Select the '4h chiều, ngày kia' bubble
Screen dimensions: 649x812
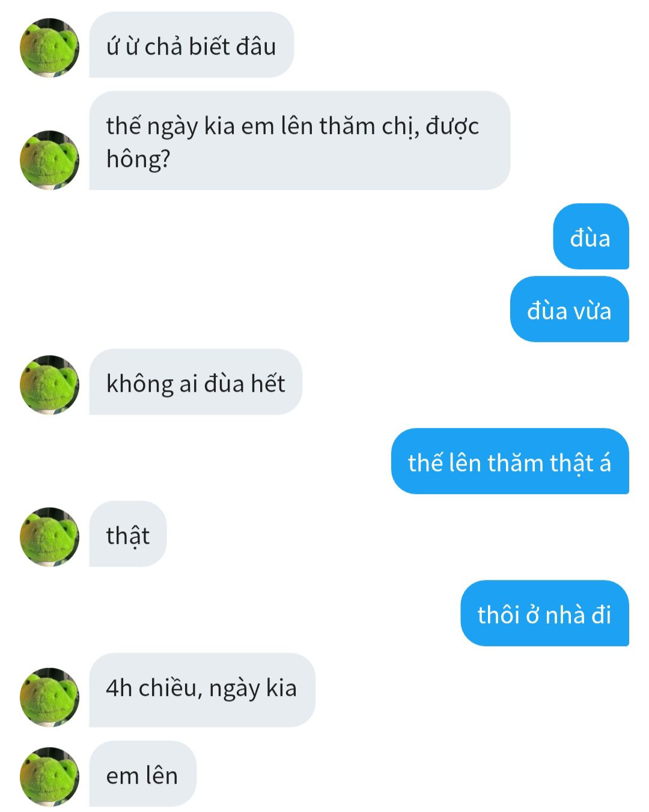202,690
